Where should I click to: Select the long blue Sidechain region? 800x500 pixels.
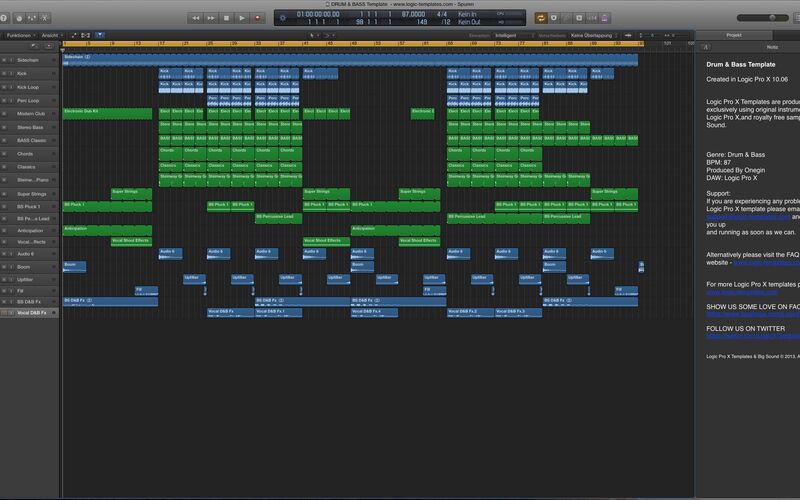(350, 60)
